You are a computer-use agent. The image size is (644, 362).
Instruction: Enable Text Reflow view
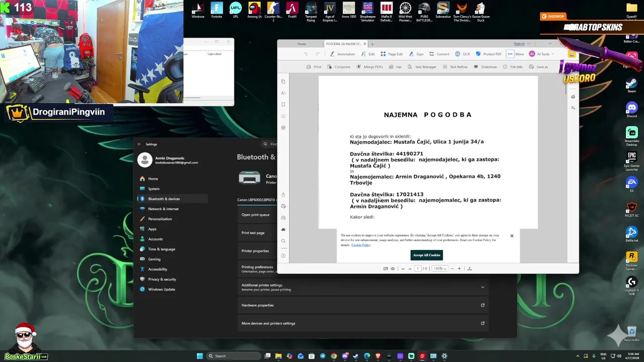click(455, 67)
